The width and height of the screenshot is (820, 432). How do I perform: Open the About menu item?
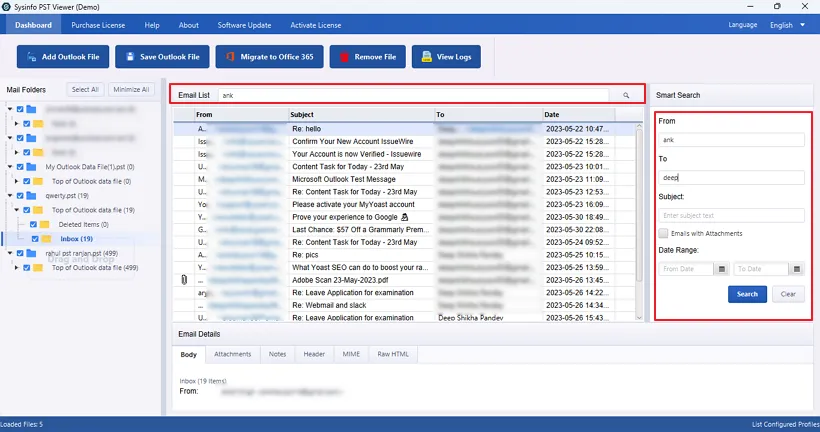(x=189, y=25)
